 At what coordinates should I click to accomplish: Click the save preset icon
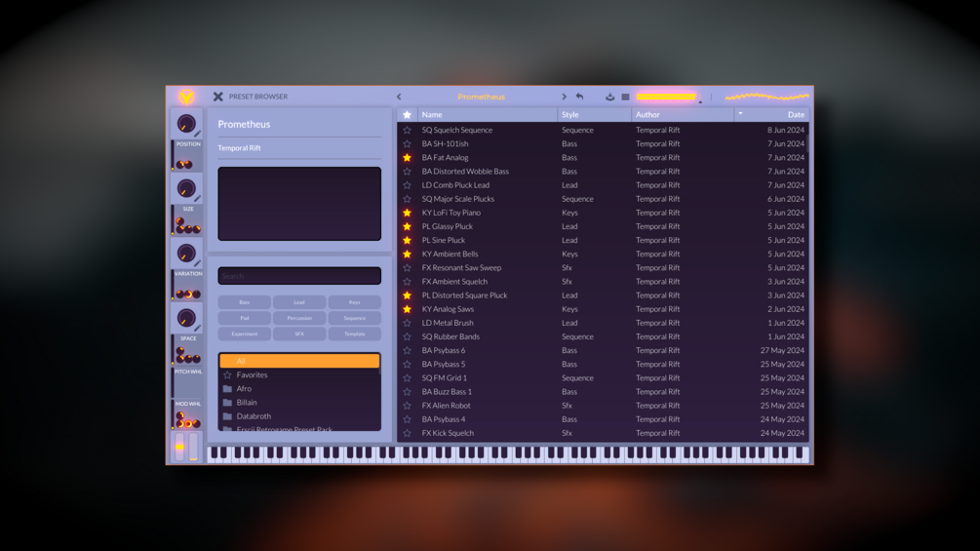610,97
